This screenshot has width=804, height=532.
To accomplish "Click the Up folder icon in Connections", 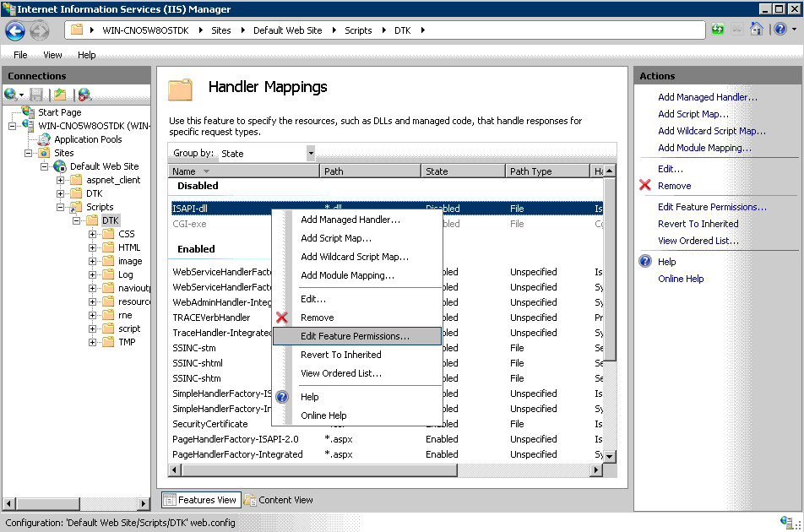I will point(60,95).
